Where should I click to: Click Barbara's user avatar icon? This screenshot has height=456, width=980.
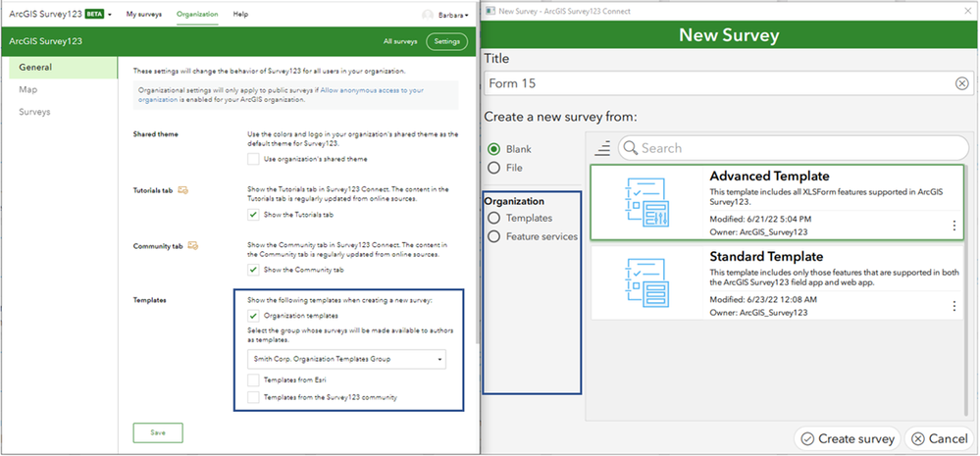428,15
